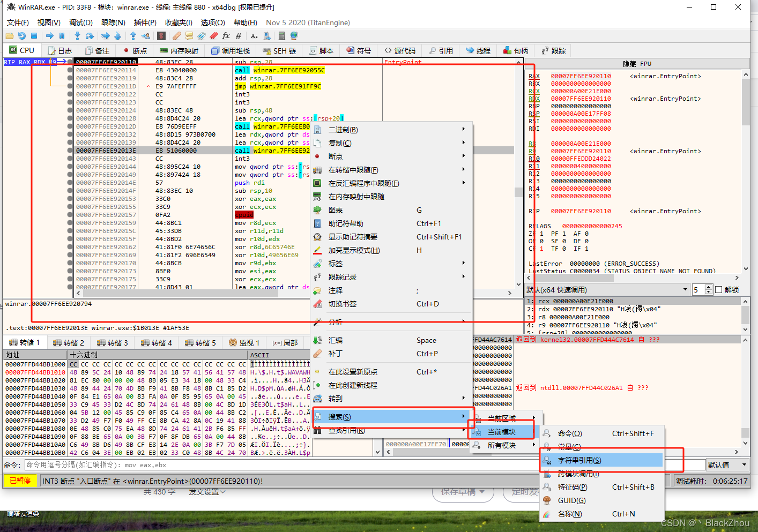Toggle breakpoint dot at address 00007FF6EE920119
Viewport: 758px width, 532px height.
(x=70, y=78)
